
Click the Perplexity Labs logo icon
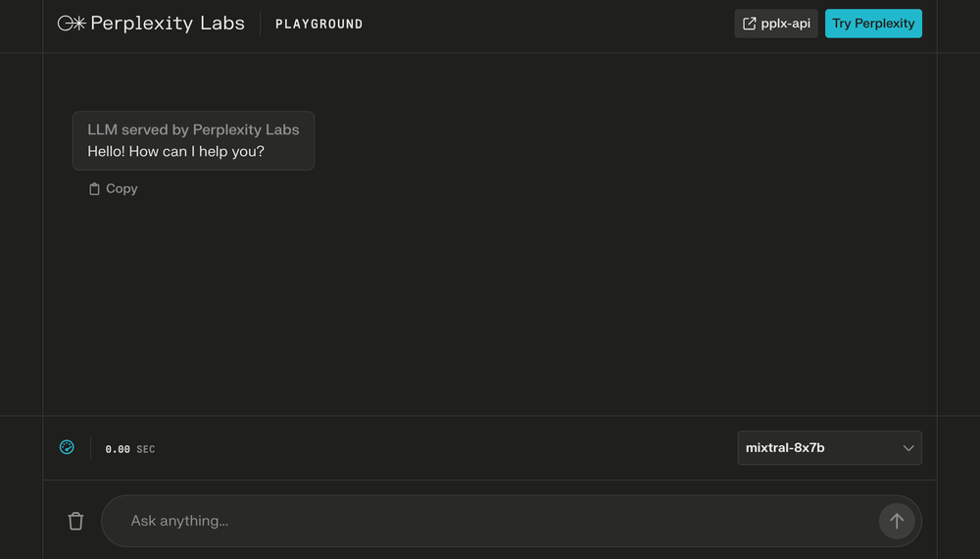pos(72,24)
